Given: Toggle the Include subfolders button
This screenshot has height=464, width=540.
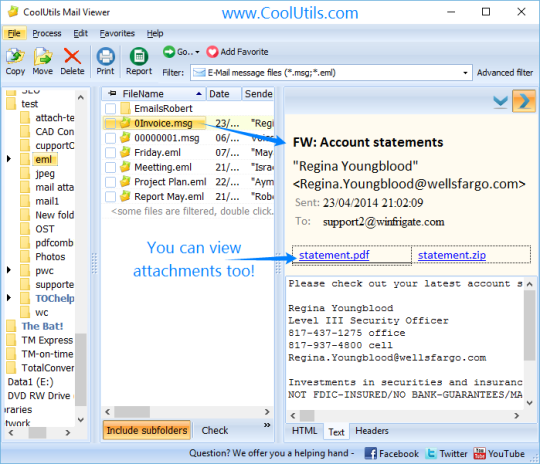Looking at the screenshot, I should [147, 430].
